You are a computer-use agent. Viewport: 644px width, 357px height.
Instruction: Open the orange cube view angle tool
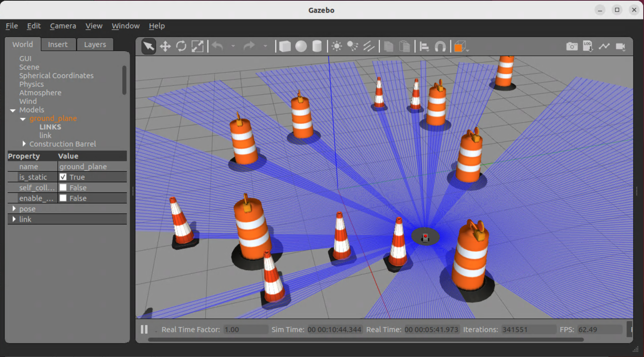(460, 47)
